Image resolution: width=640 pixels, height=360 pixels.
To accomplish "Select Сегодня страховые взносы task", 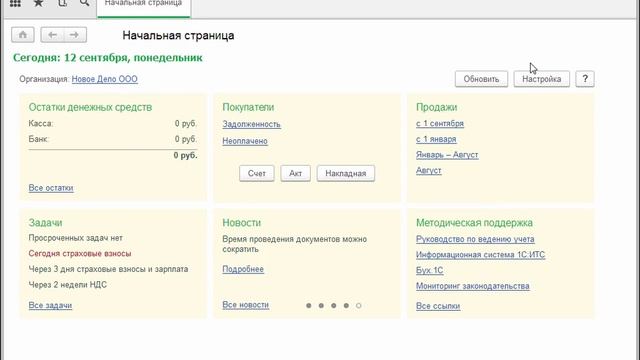I will coord(80,253).
